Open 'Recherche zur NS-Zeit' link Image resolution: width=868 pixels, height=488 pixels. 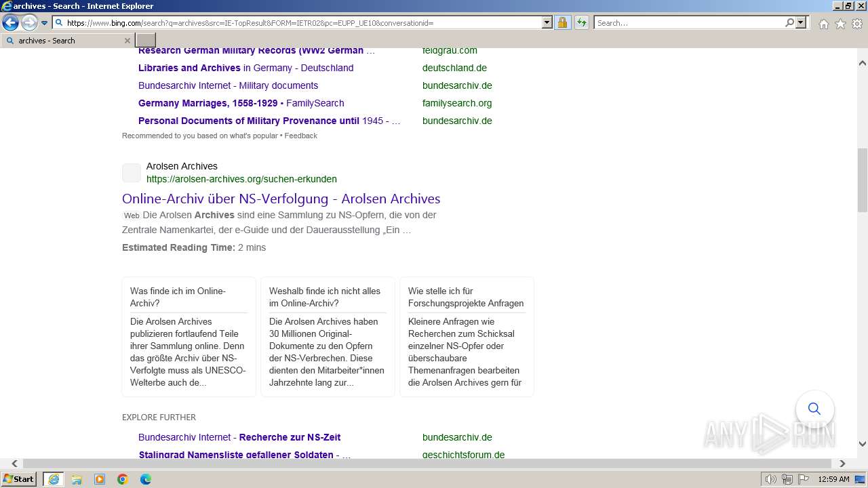[239, 437]
